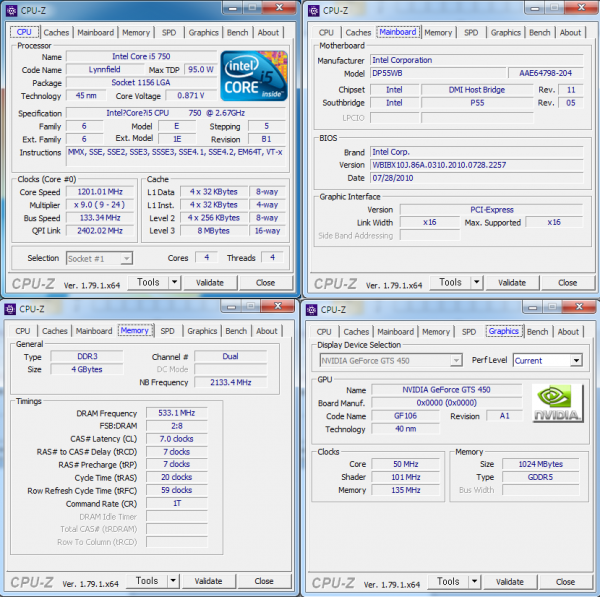The width and height of the screenshot is (600, 597).
Task: Click the Southbridge value P55
Action: (x=477, y=103)
